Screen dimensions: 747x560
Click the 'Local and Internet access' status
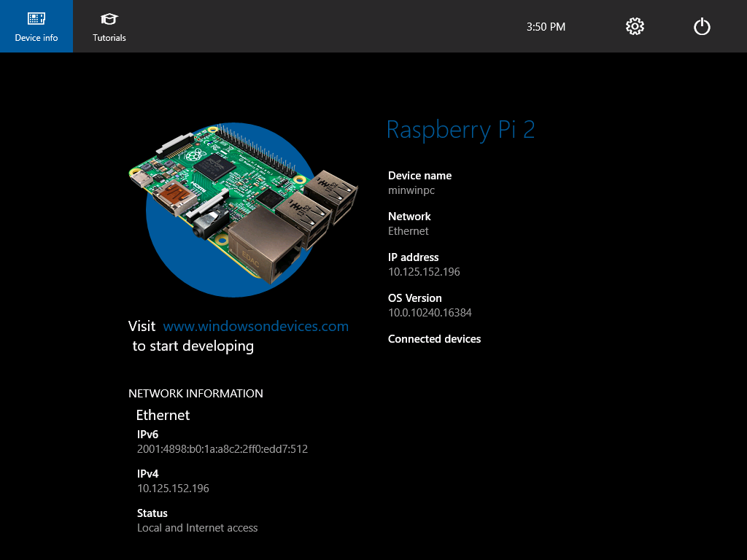click(197, 527)
